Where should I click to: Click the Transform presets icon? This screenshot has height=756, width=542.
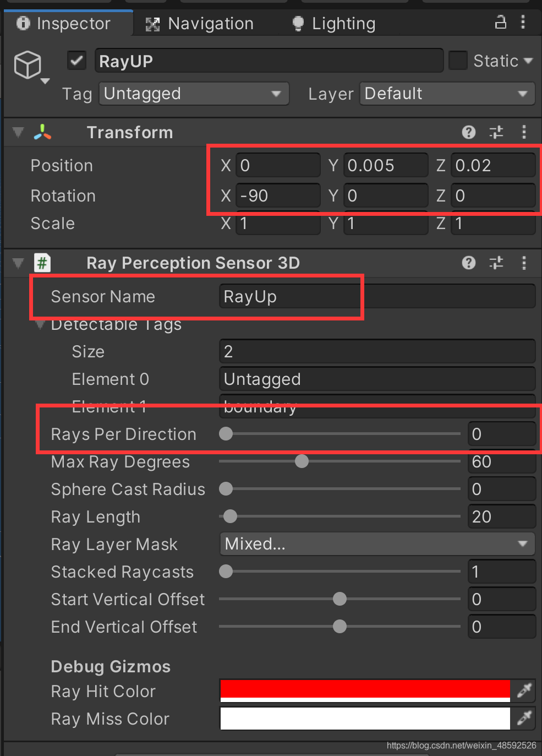pos(496,132)
